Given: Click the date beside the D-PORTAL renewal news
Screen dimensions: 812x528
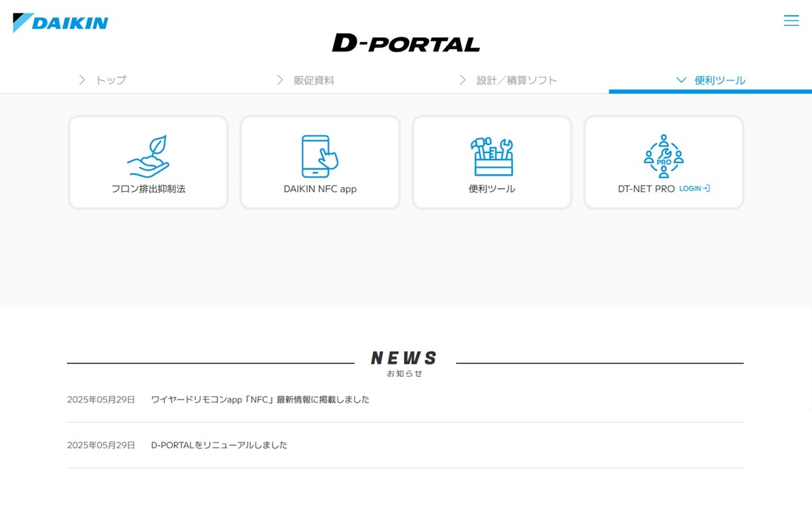Looking at the screenshot, I should click(101, 445).
